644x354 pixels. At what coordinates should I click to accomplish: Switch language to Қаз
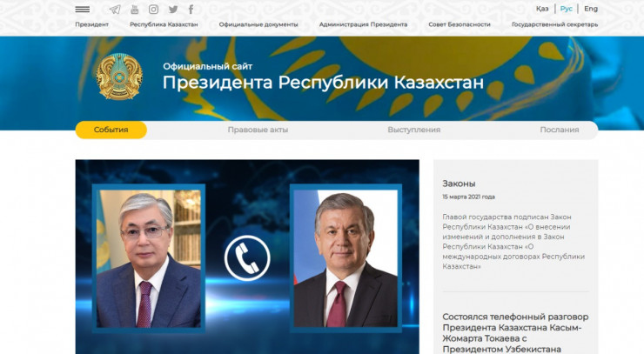point(542,9)
